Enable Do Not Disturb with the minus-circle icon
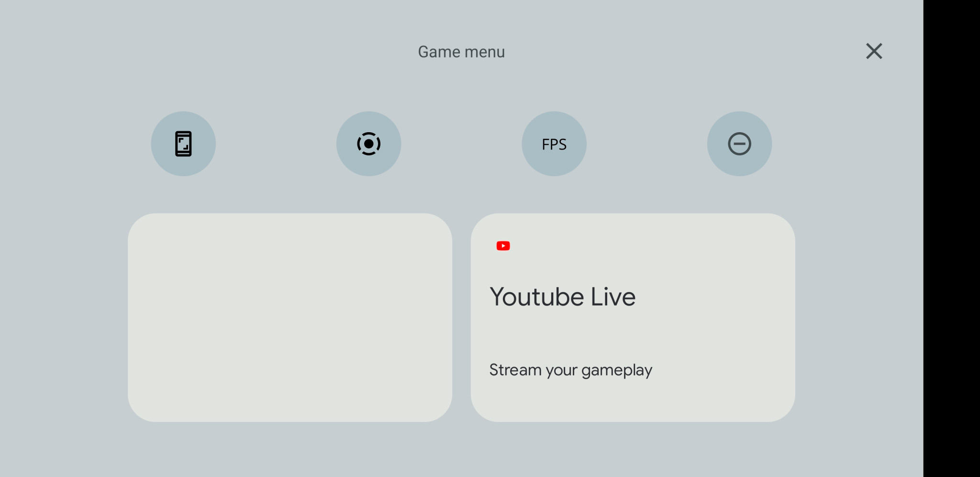The height and width of the screenshot is (477, 980). point(739,144)
